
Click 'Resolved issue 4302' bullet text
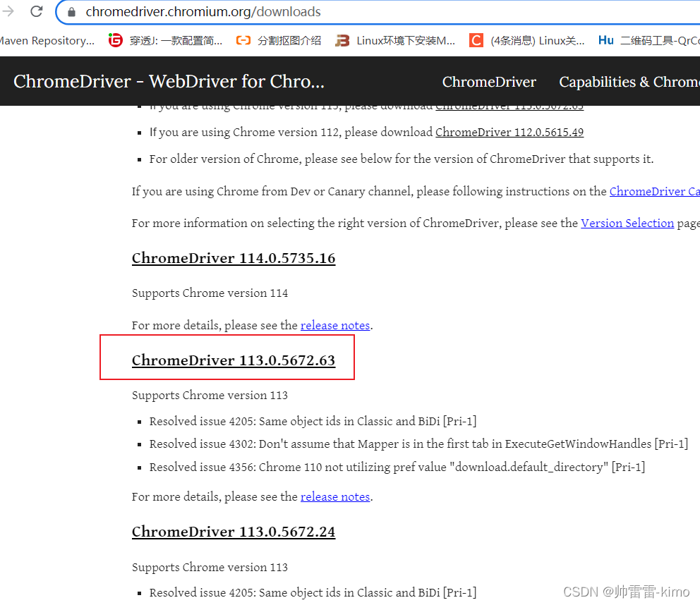[x=418, y=444]
